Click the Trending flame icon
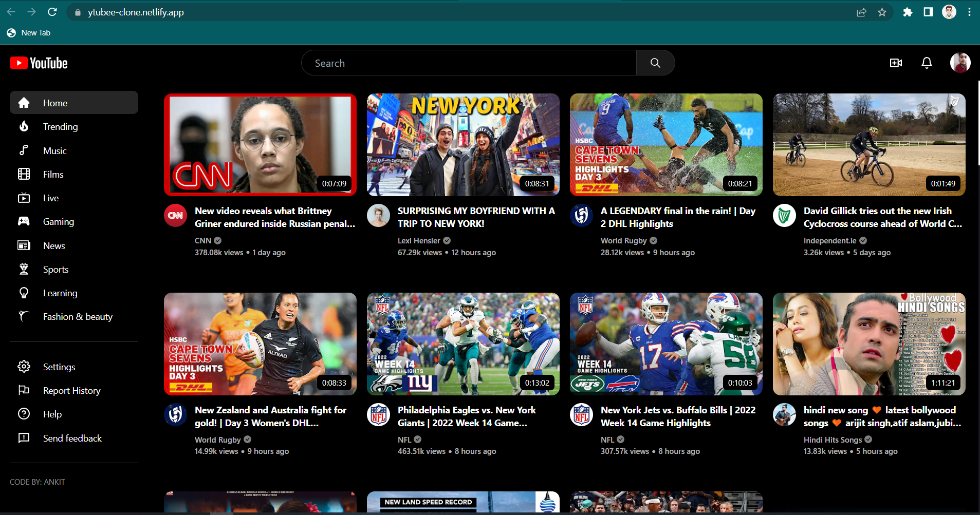Viewport: 980px width, 515px height. point(24,126)
